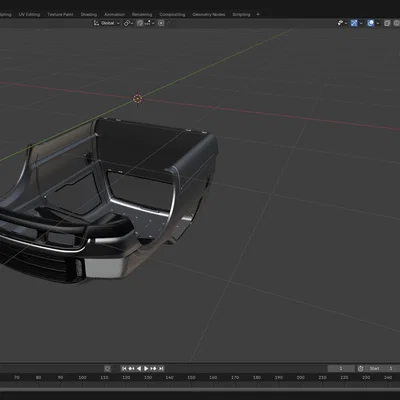Open the Scripting workspace tab

pos(241,14)
